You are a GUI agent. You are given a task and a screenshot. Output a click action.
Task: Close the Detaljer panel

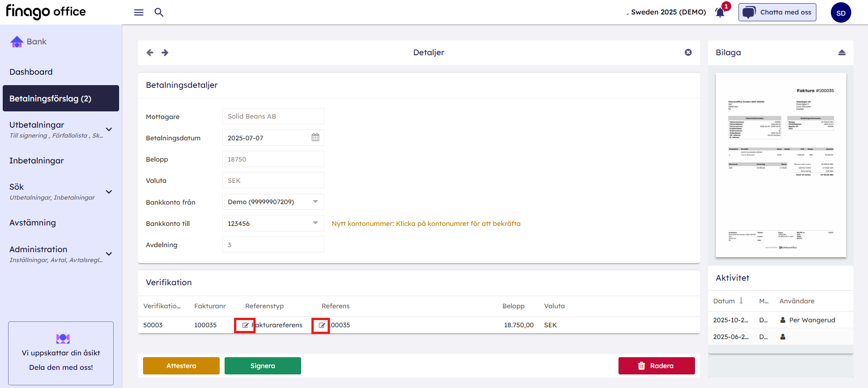[688, 53]
